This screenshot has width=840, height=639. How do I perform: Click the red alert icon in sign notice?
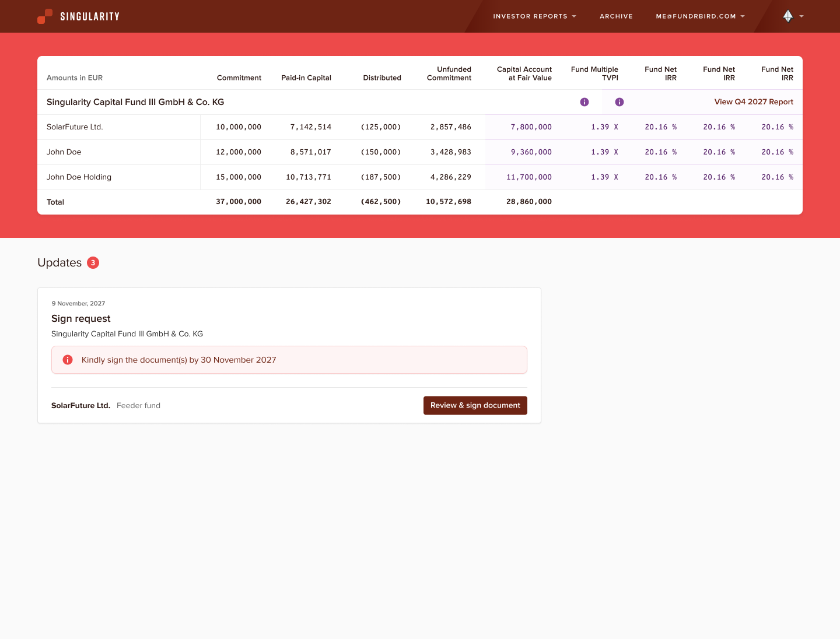[x=68, y=360]
